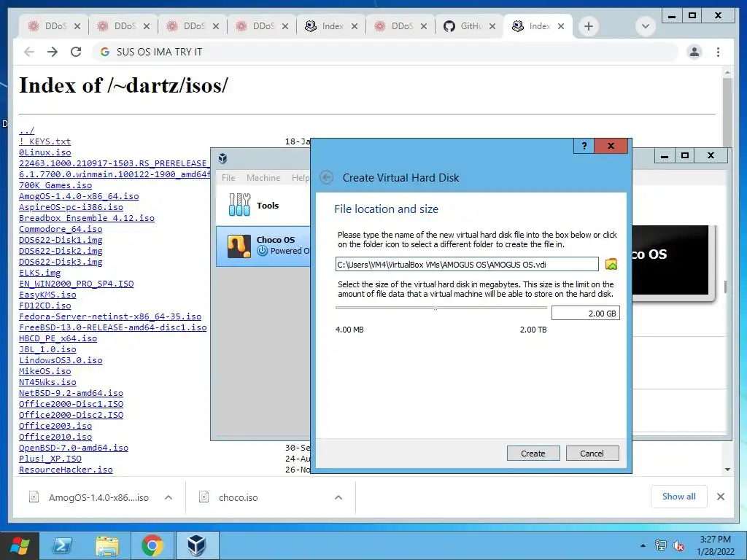This screenshot has width=747, height=560.
Task: Go forward using the Chrome forward arrow
Action: pos(53,52)
